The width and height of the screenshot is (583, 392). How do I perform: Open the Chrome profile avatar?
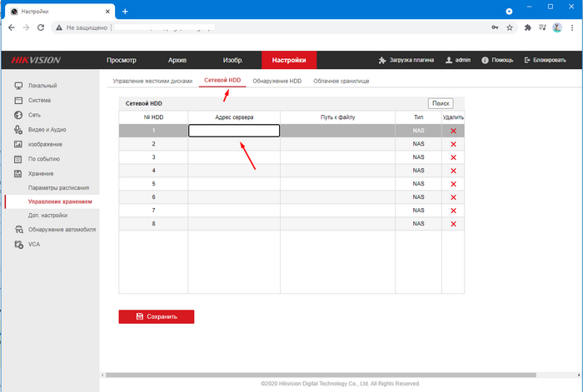tap(557, 27)
